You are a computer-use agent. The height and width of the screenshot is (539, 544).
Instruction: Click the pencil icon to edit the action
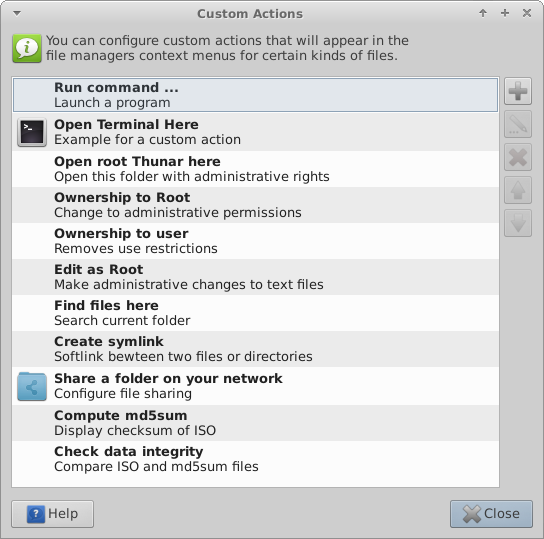(x=518, y=124)
